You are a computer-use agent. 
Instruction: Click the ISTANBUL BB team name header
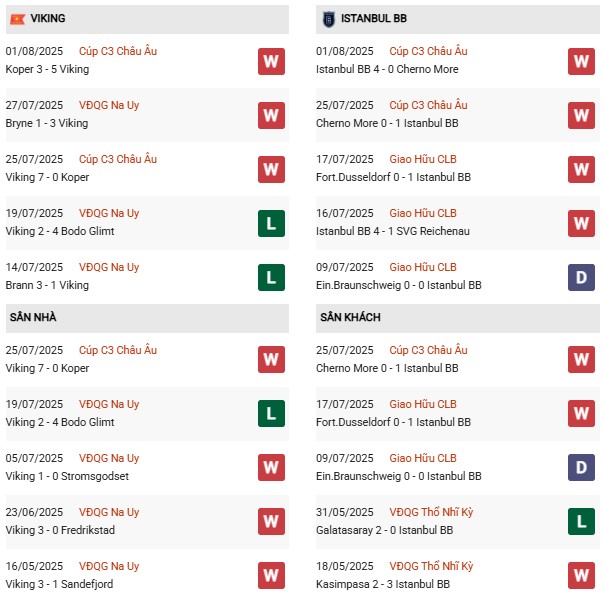pos(374,19)
